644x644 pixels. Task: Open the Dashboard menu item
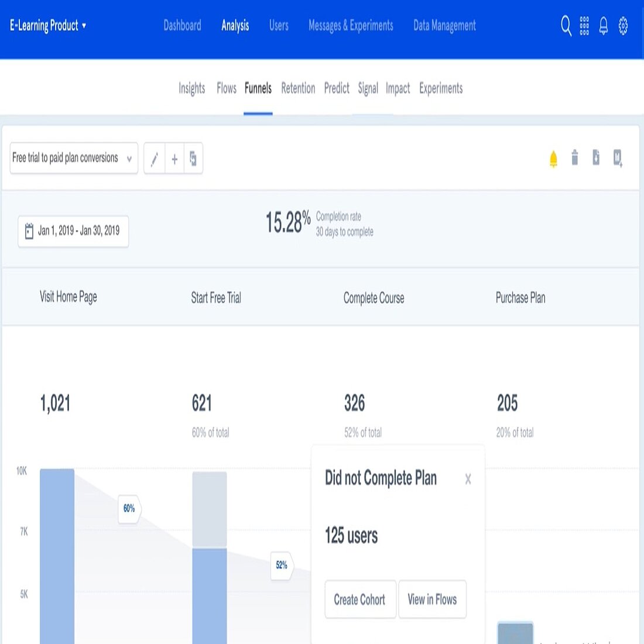[182, 26]
